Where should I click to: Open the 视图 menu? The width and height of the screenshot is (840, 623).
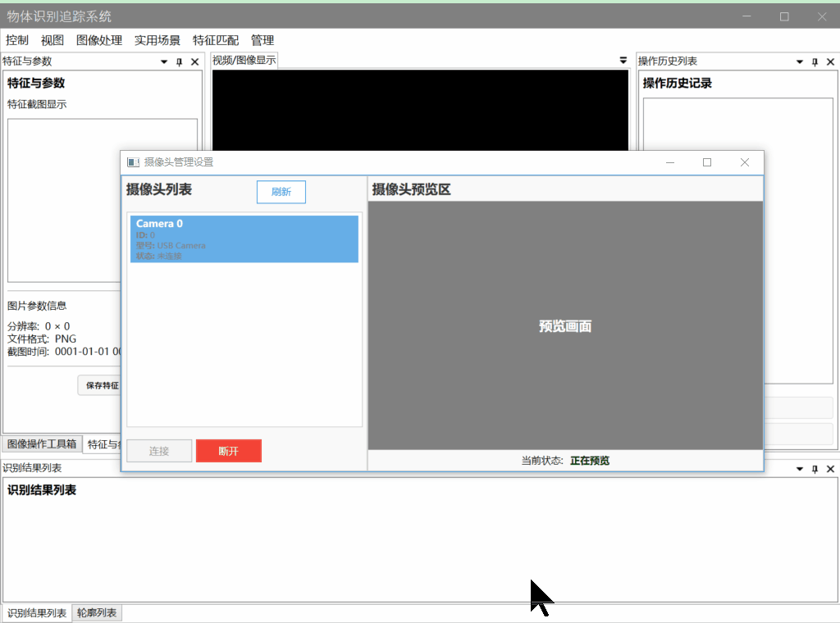click(x=52, y=40)
